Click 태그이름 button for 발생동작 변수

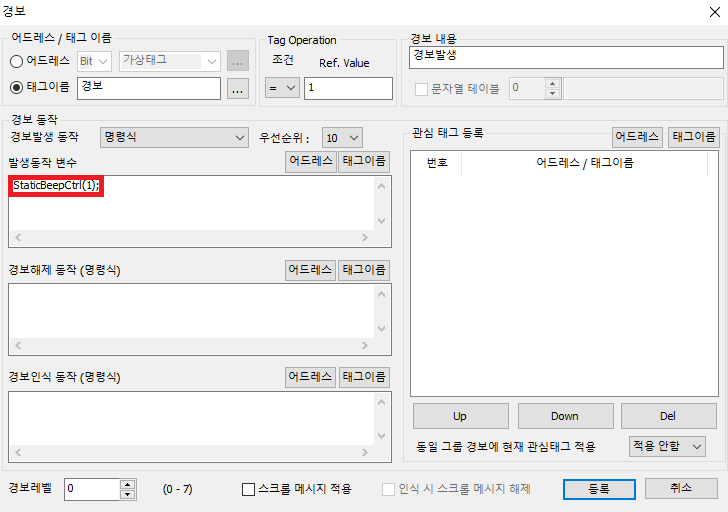(x=364, y=162)
